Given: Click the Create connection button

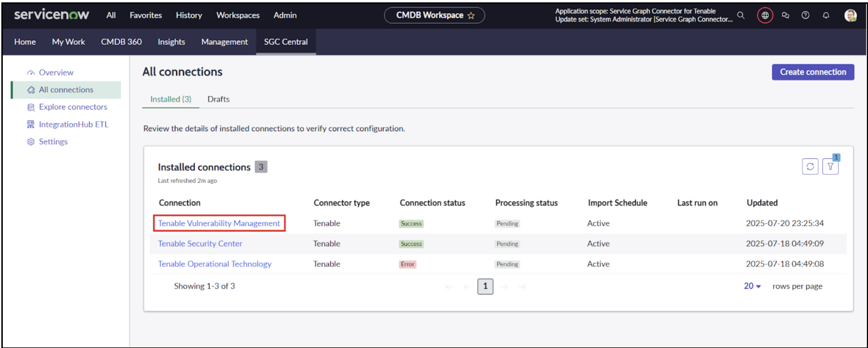Looking at the screenshot, I should [813, 72].
